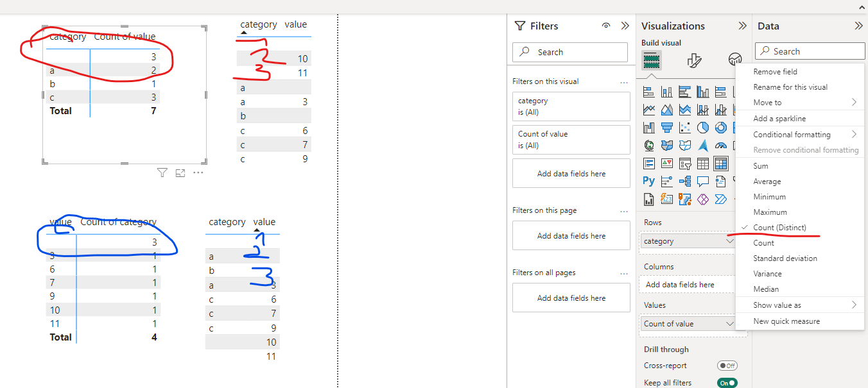Choose the Map globe visual
This screenshot has height=388, width=868.
pyautogui.click(x=648, y=146)
